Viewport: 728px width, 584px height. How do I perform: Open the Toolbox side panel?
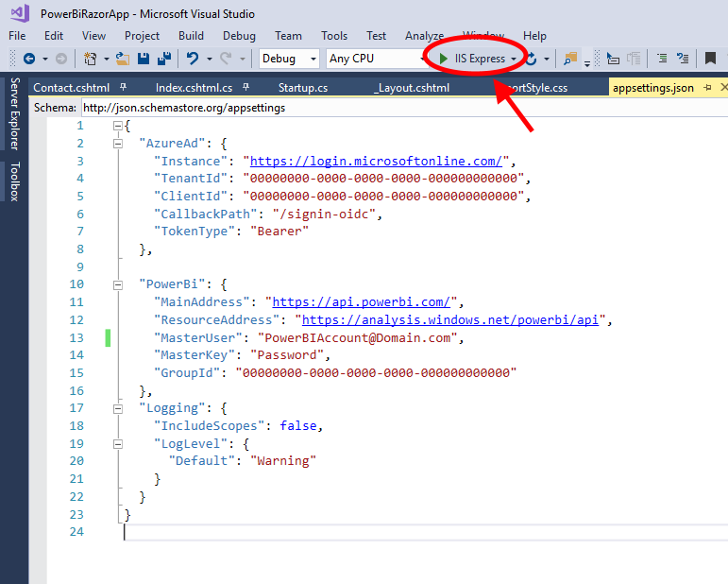tap(14, 181)
